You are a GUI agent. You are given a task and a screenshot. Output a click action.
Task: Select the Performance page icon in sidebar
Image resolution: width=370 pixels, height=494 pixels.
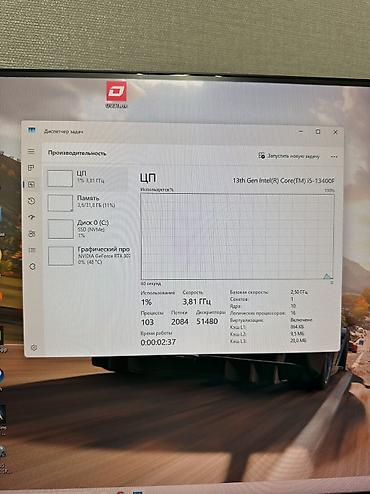[31, 184]
